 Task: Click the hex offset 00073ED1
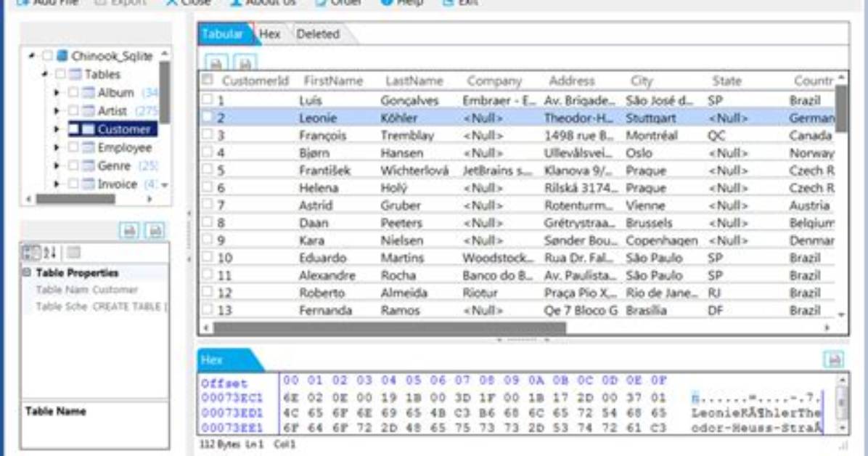pyautogui.click(x=232, y=412)
